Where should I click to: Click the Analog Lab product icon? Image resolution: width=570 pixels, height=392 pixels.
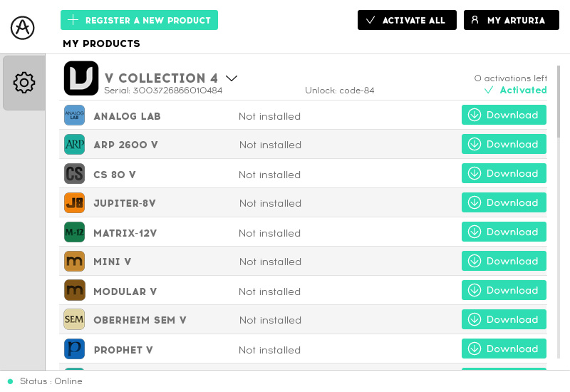click(x=75, y=115)
